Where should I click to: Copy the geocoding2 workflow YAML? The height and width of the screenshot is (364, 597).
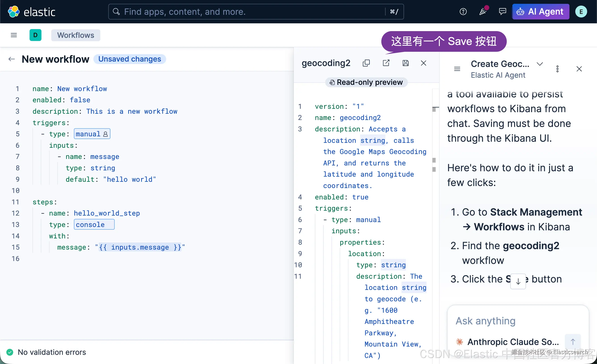[x=366, y=63]
